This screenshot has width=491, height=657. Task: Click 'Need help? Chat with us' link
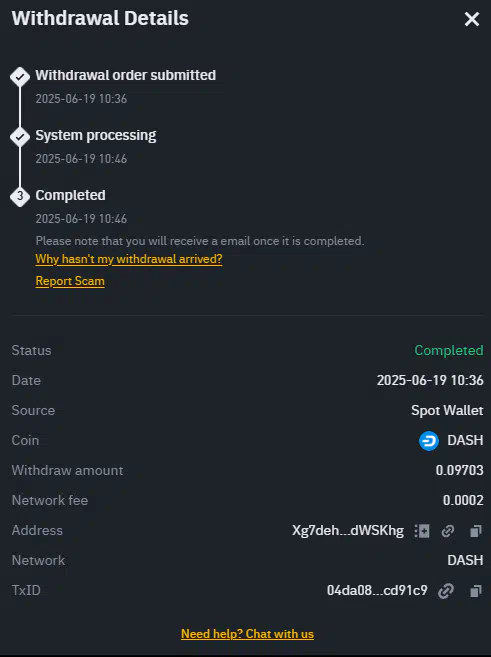(247, 634)
